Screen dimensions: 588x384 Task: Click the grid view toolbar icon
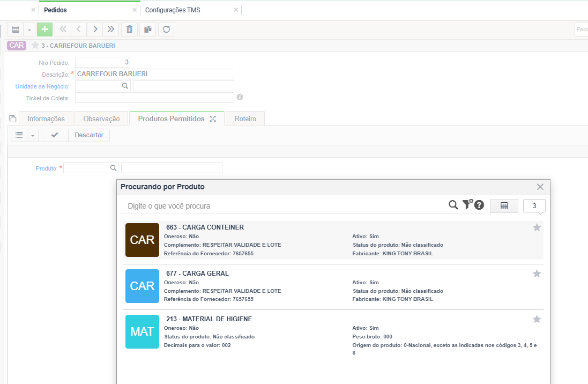(x=16, y=29)
